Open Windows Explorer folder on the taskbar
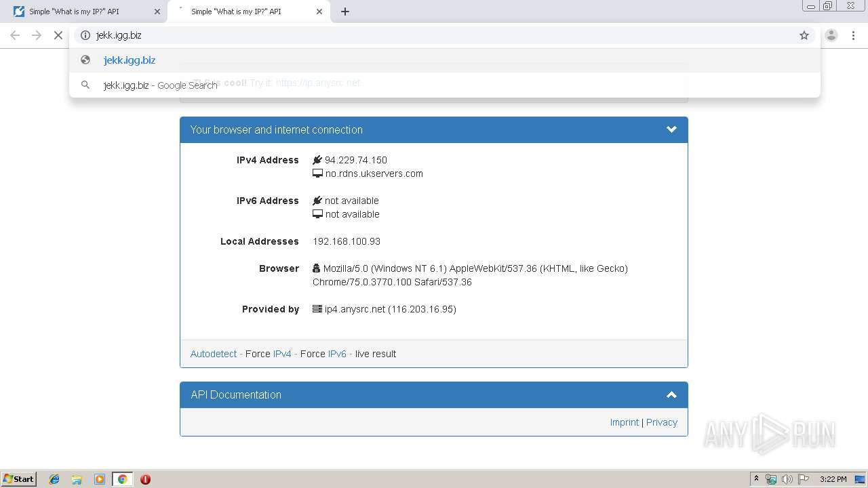868x488 pixels. (77, 479)
